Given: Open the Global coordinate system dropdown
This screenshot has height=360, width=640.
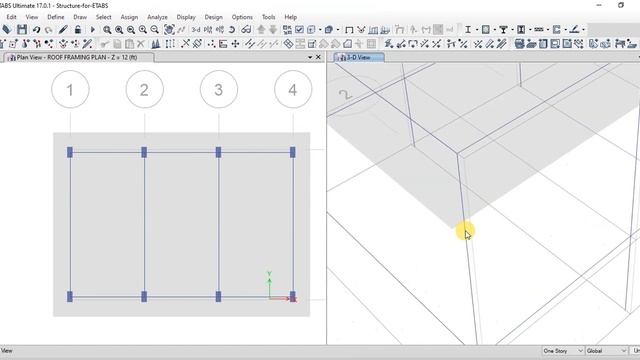Looking at the screenshot, I should click(607, 351).
